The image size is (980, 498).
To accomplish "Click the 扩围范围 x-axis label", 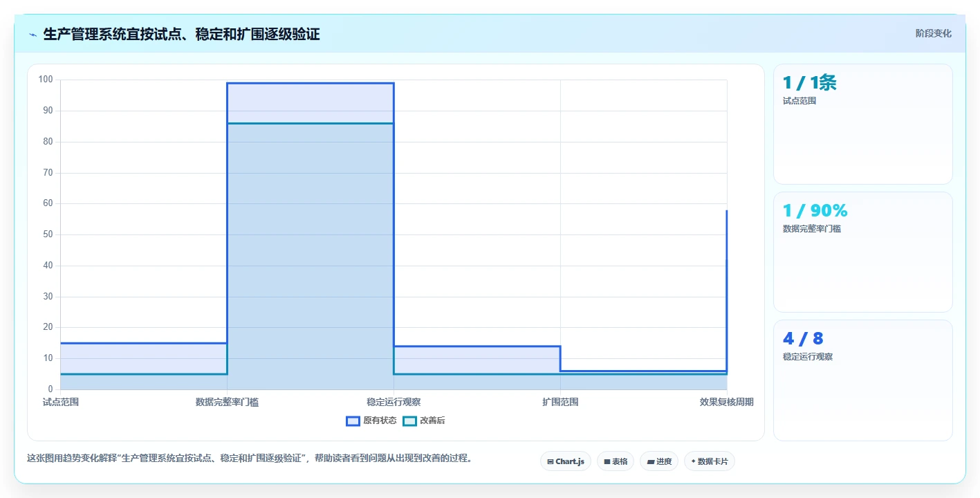I will [560, 402].
